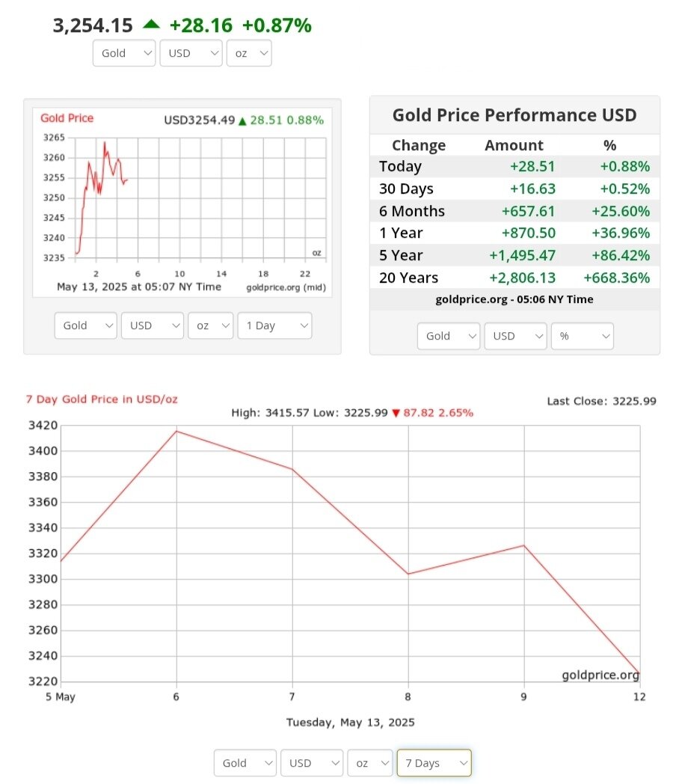Open the oz unit dropdown under headline price
This screenshot has height=784, width=679.
tap(248, 53)
